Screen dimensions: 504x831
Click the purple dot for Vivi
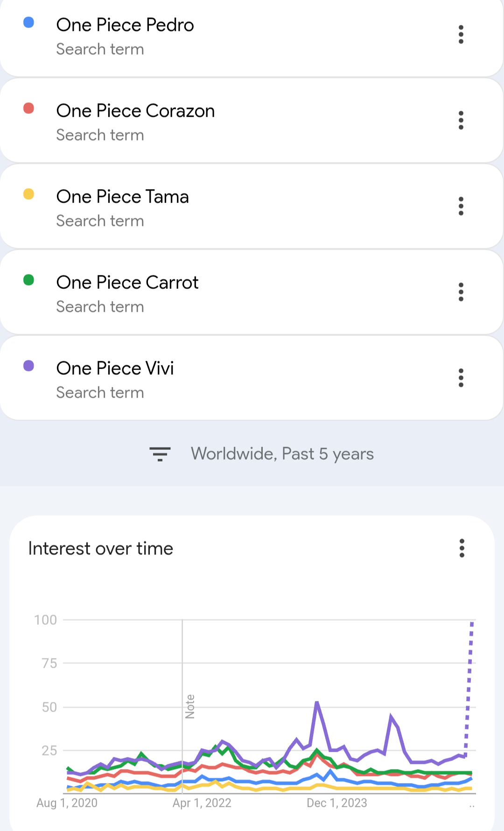[x=29, y=366]
